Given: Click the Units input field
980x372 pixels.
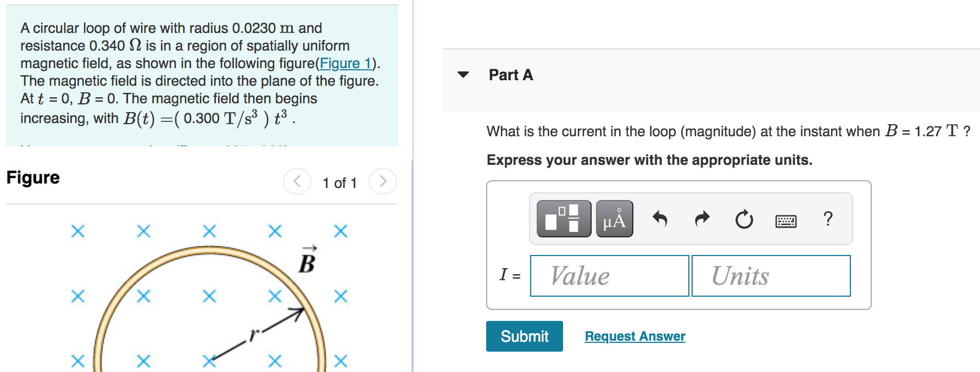Looking at the screenshot, I should [x=770, y=276].
